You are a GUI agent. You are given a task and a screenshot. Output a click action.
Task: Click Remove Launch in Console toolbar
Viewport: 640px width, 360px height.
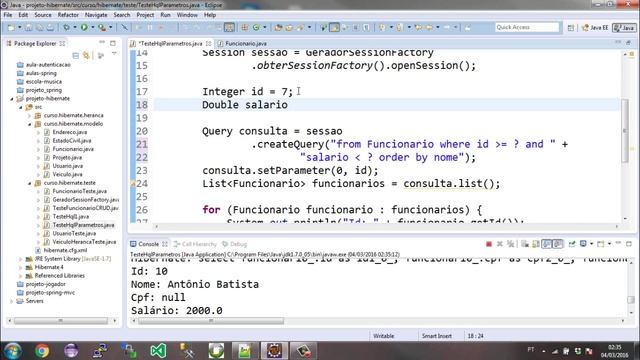(x=500, y=244)
